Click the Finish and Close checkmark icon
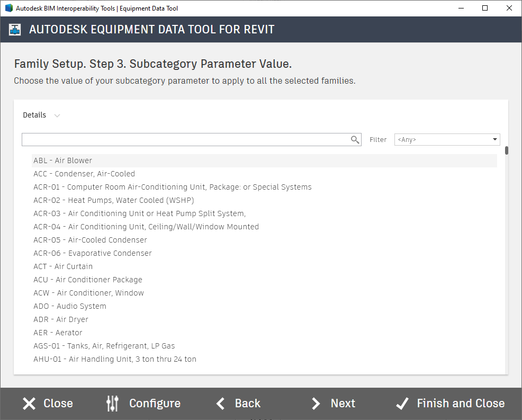The width and height of the screenshot is (522, 420). pyautogui.click(x=402, y=403)
